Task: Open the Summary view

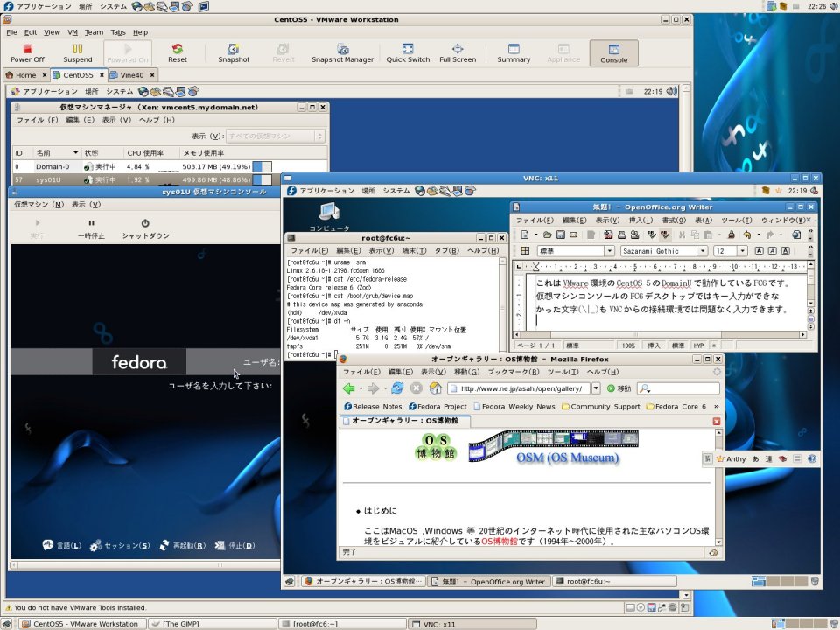Action: tap(514, 53)
